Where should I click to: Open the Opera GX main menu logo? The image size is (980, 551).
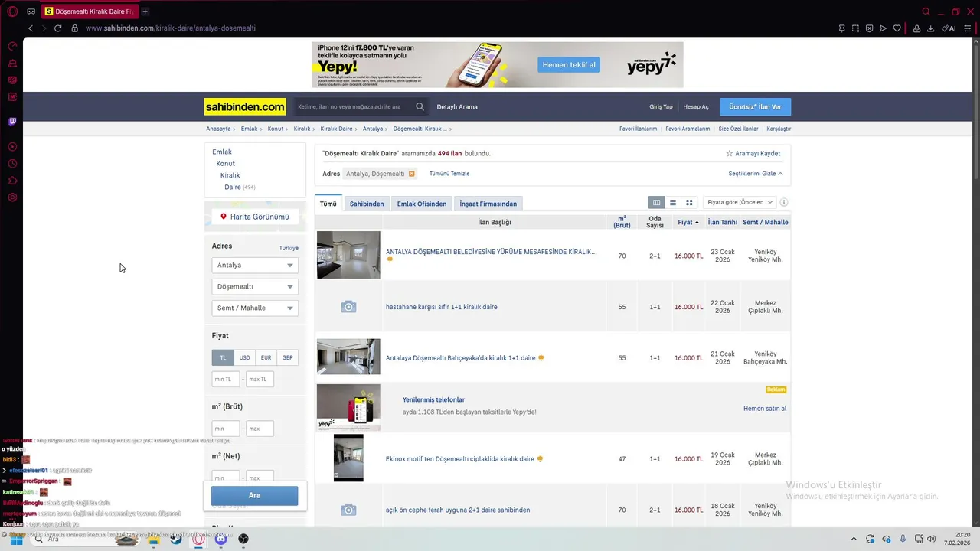11,11
